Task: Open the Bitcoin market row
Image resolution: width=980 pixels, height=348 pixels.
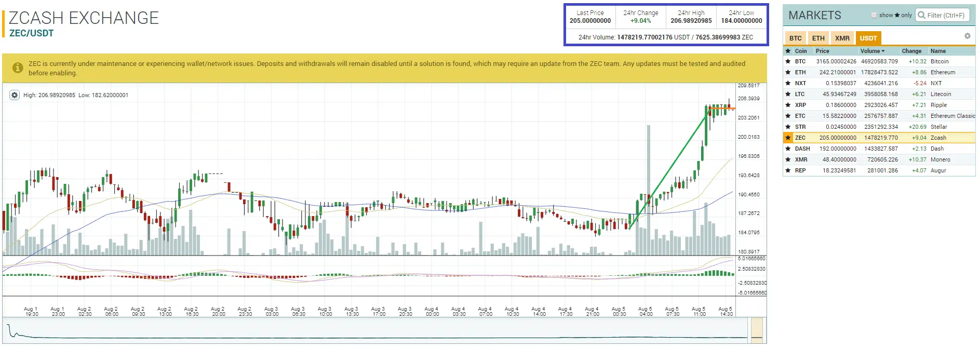Action: pyautogui.click(x=879, y=61)
